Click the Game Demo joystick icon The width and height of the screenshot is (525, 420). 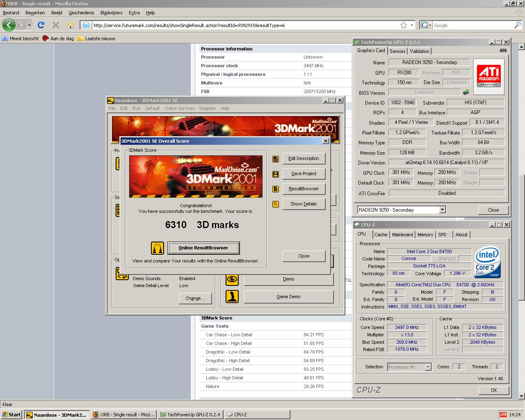232,297
